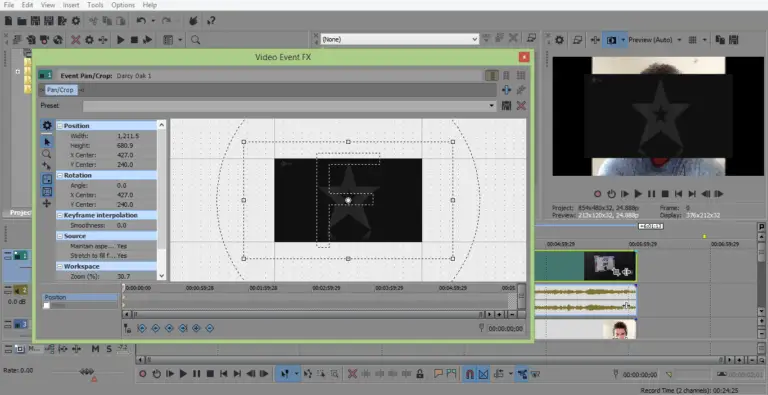Click the Copy Snapshot to clipboard icon
Screen dimensions: 768x395
(x=720, y=40)
